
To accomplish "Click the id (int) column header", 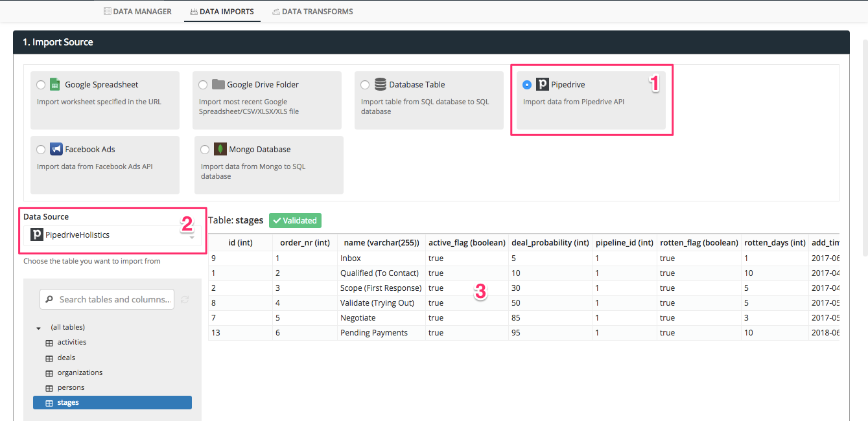I will point(240,243).
